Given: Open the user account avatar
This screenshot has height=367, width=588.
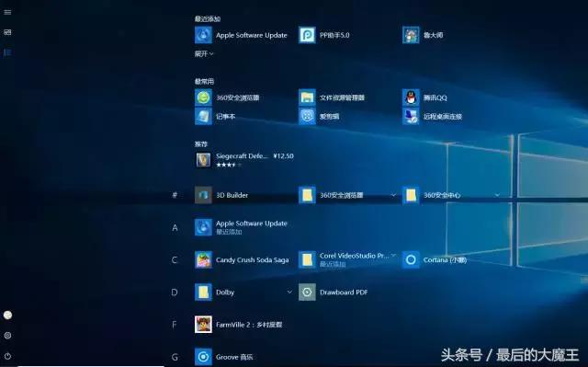Looking at the screenshot, I should point(7,315).
